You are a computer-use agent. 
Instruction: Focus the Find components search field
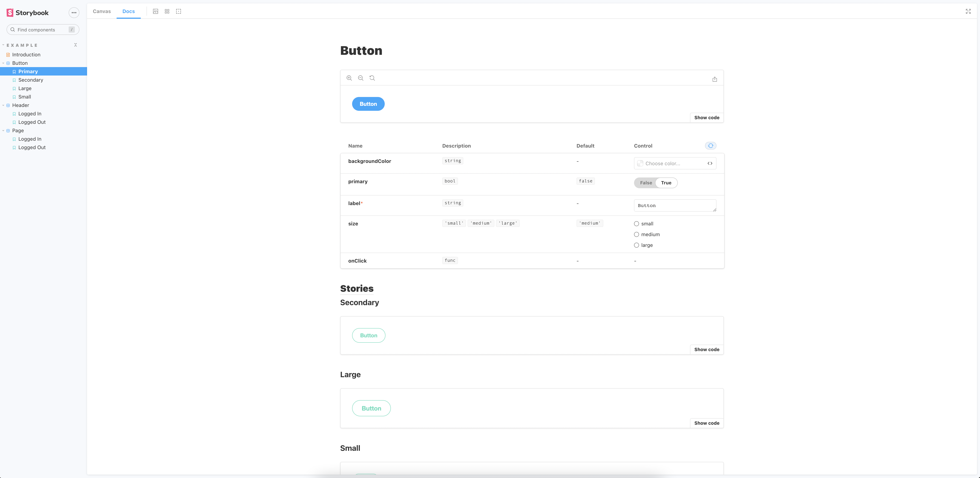click(43, 30)
